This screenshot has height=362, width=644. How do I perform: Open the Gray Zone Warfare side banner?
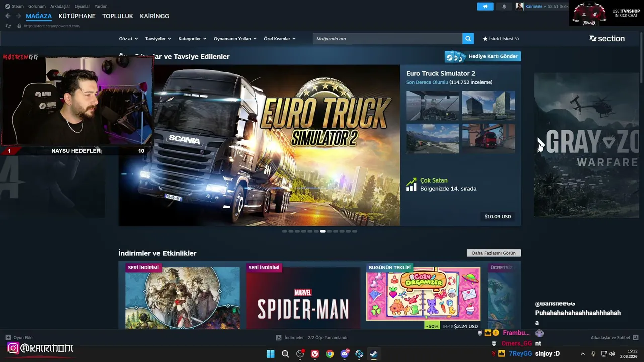pyautogui.click(x=587, y=145)
